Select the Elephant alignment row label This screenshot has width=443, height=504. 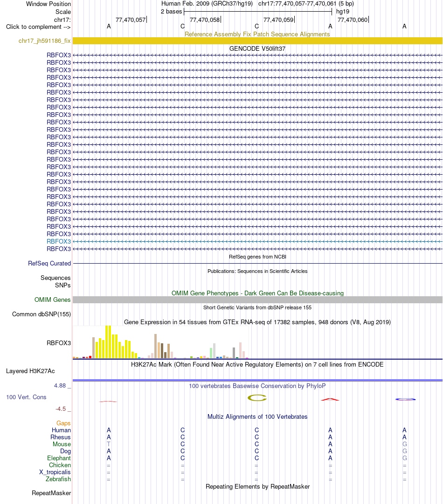[x=59, y=458]
